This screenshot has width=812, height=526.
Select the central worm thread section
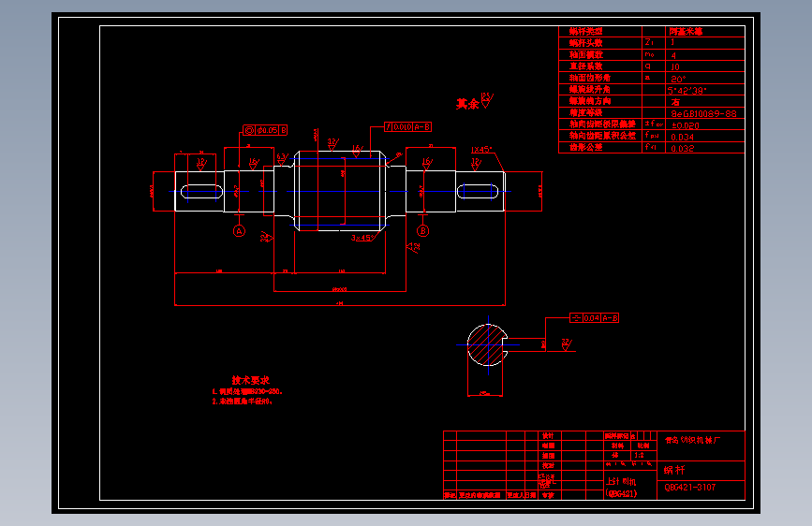[x=340, y=191]
